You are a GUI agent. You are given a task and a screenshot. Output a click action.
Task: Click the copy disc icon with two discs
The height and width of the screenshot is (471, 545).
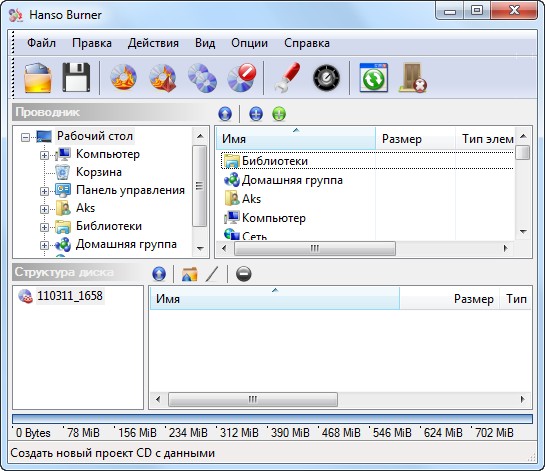(x=202, y=78)
